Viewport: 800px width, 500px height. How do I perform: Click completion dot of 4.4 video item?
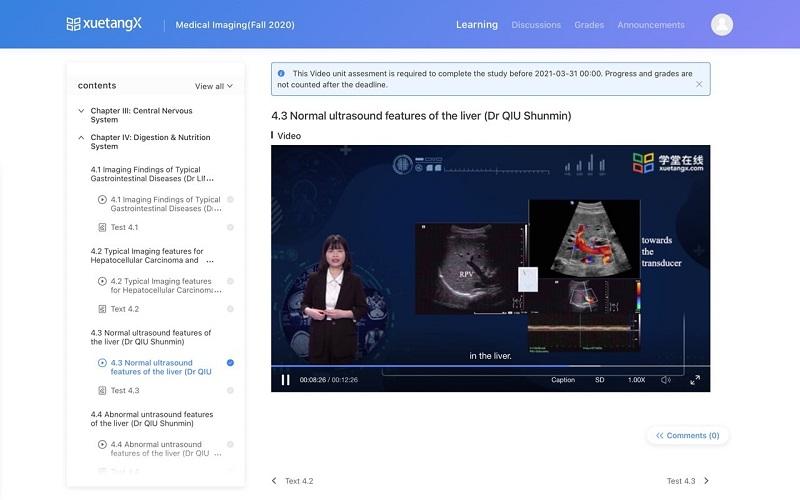tap(230, 444)
